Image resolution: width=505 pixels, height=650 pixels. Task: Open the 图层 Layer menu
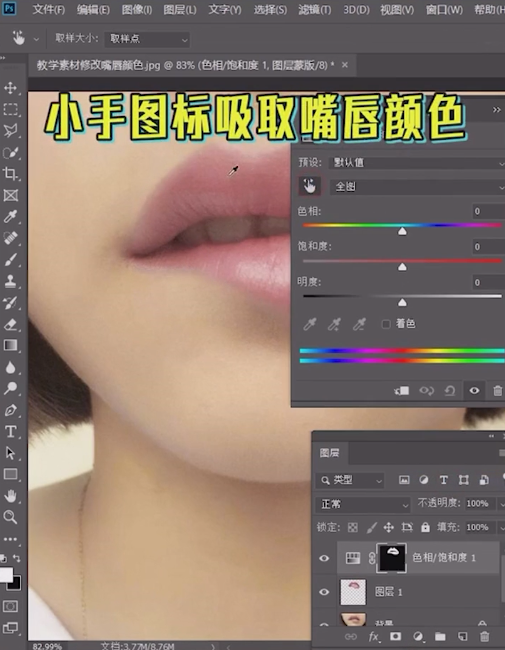(x=180, y=10)
